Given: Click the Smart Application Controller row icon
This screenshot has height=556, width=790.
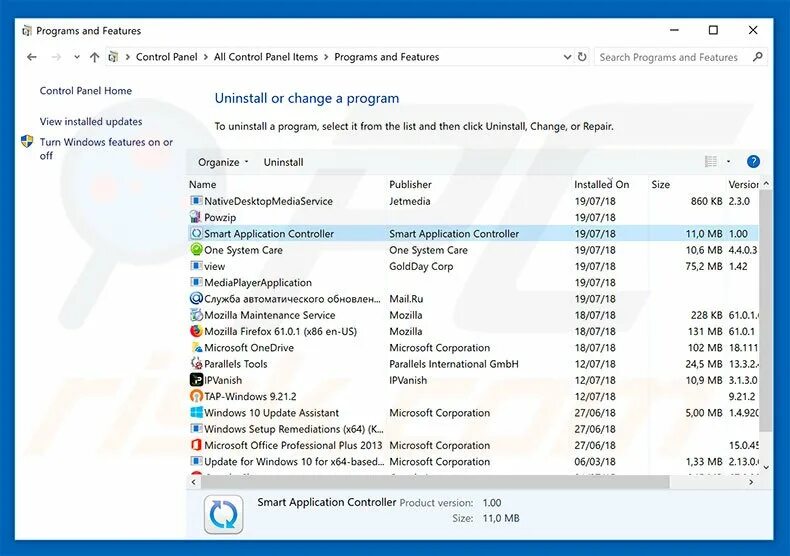Looking at the screenshot, I should tap(196, 233).
